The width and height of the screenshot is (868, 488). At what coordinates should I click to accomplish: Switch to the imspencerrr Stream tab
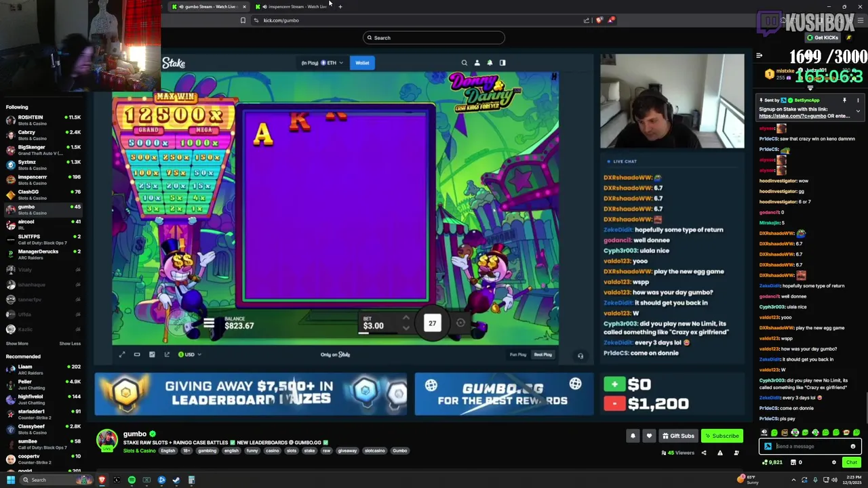point(293,7)
